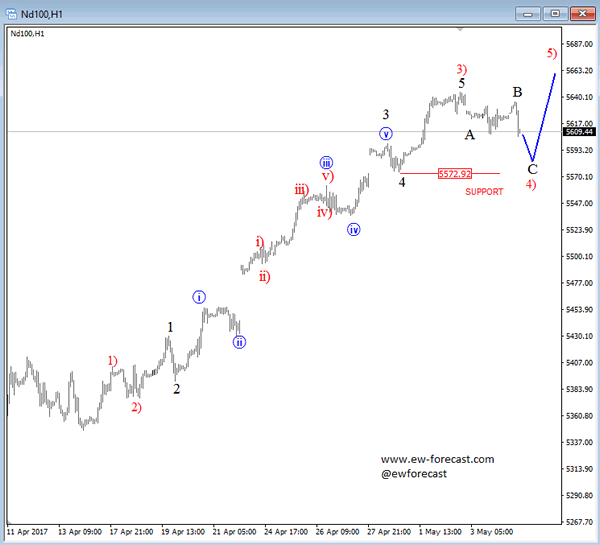
Task: Select the circled blue iii wave label
Action: click(x=326, y=163)
